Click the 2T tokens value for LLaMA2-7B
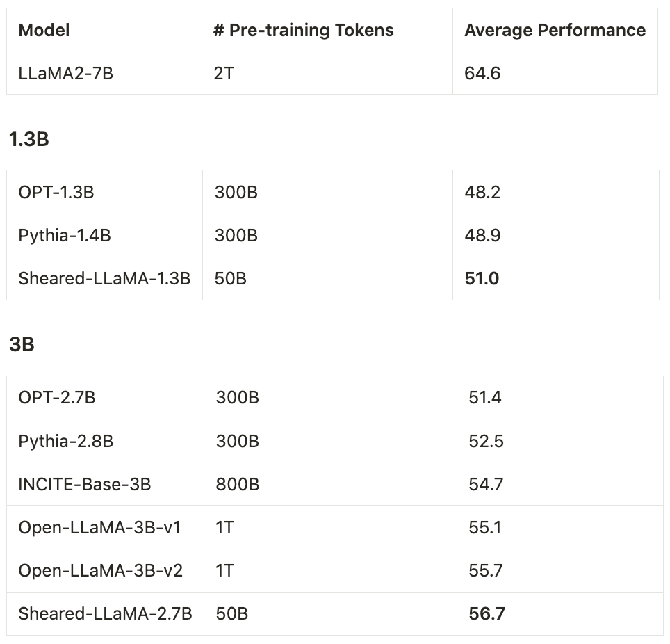The width and height of the screenshot is (670, 644). [223, 73]
